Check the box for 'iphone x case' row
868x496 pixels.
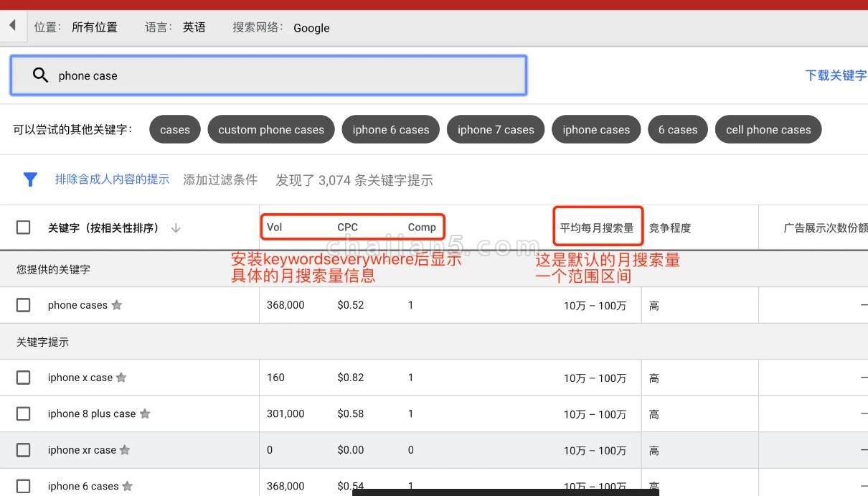[24, 378]
